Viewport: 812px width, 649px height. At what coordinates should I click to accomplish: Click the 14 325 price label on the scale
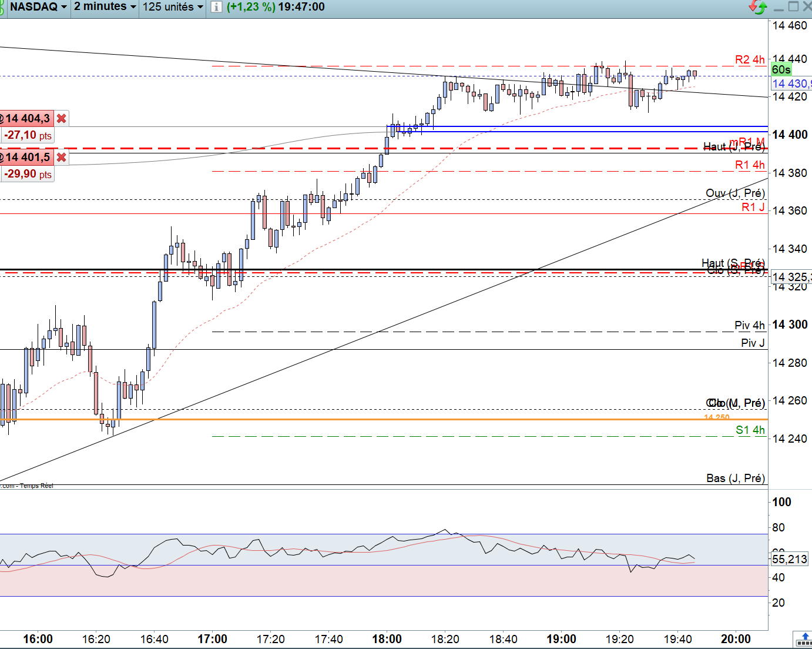791,277
